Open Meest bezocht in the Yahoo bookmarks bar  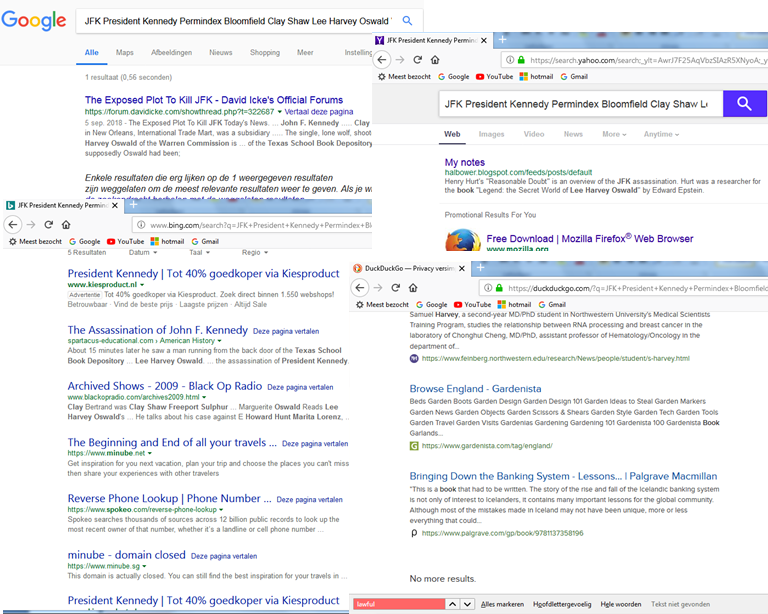[405, 76]
